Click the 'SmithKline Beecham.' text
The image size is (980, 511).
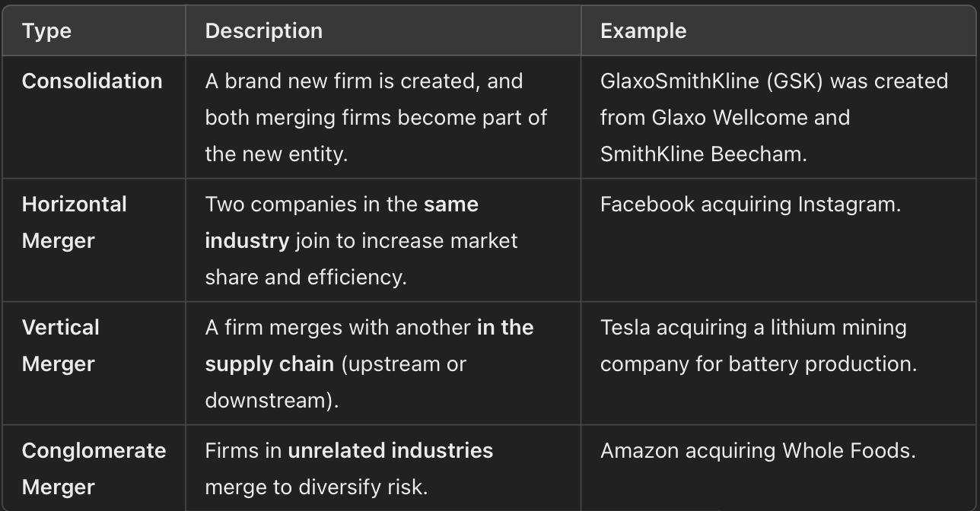tap(703, 154)
